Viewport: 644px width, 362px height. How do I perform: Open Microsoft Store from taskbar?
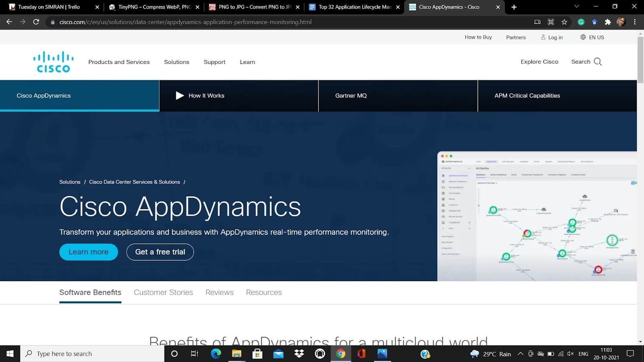coord(258,354)
